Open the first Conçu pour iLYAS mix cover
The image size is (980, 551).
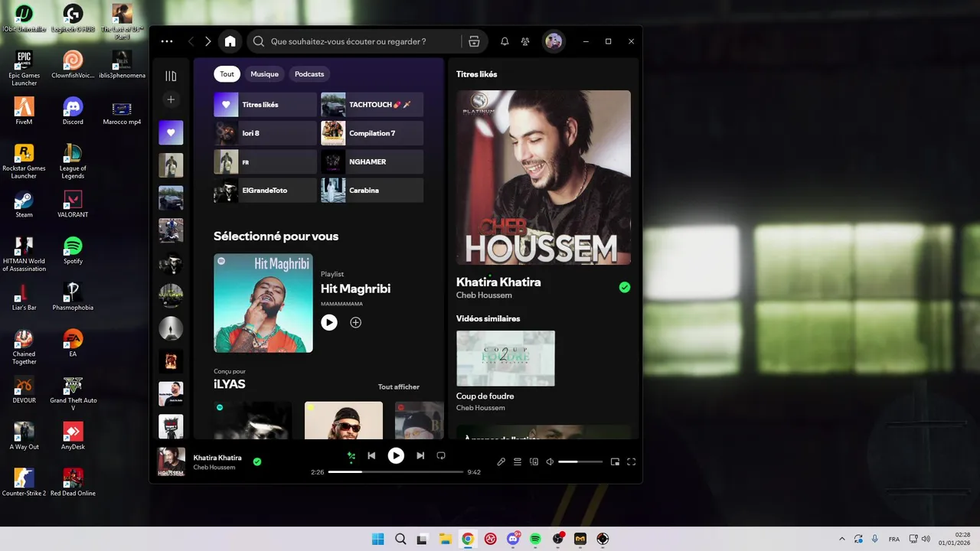tap(253, 420)
